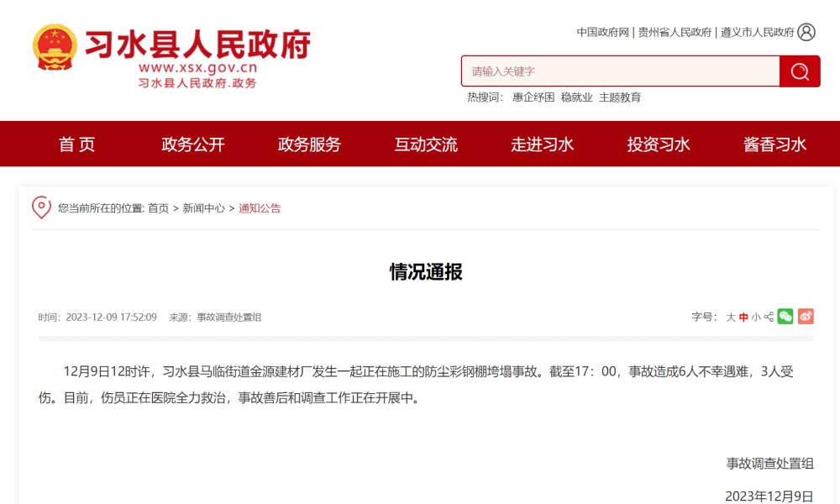Image resolution: width=840 pixels, height=504 pixels.
Task: Visit the 贵州省人民政府 link
Action: coord(675,32)
